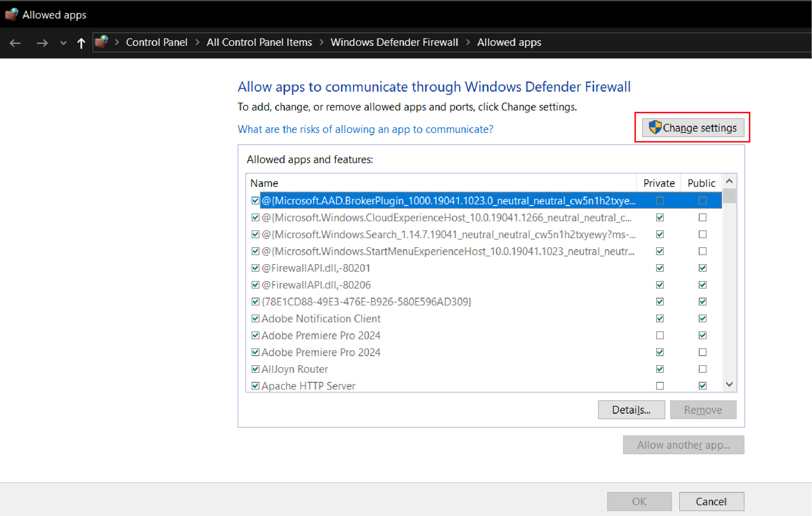The height and width of the screenshot is (516, 812).
Task: Expand chevron after Windows Defender Firewall breadcrumb
Action: [x=468, y=42]
